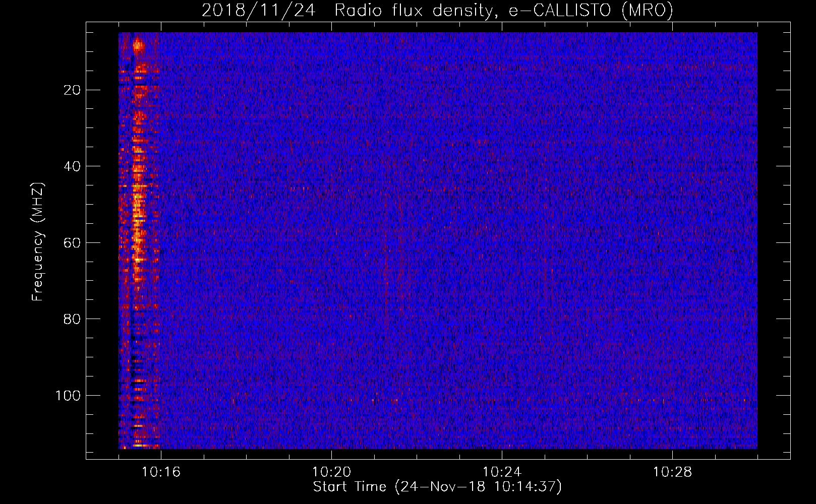Viewport: 816px width, 504px height.
Task: Select the 80 MHz frequency tick label
Action: pos(73,319)
